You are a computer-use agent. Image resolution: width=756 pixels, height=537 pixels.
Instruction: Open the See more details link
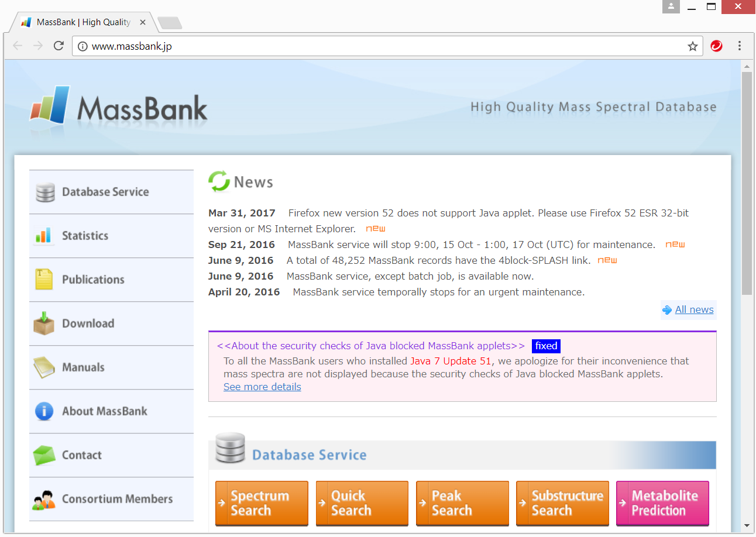tap(262, 387)
